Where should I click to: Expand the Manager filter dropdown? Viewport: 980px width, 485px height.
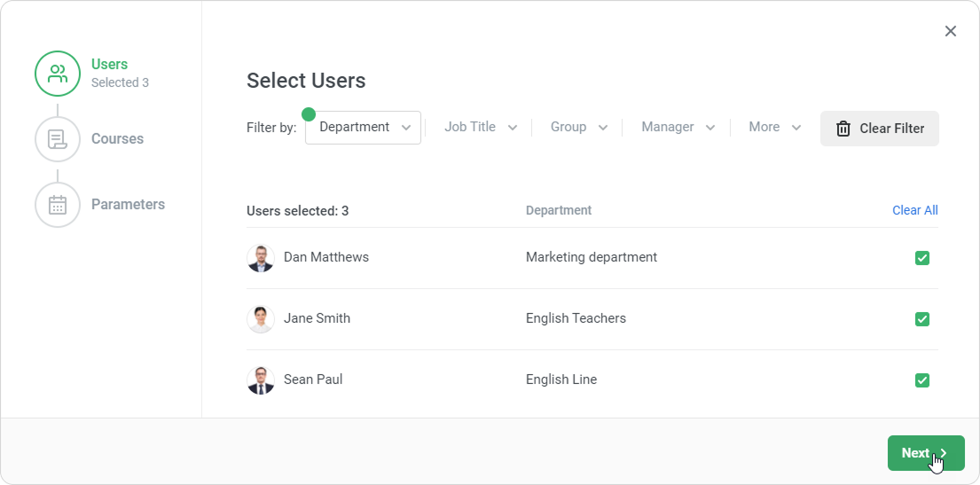pyautogui.click(x=678, y=128)
